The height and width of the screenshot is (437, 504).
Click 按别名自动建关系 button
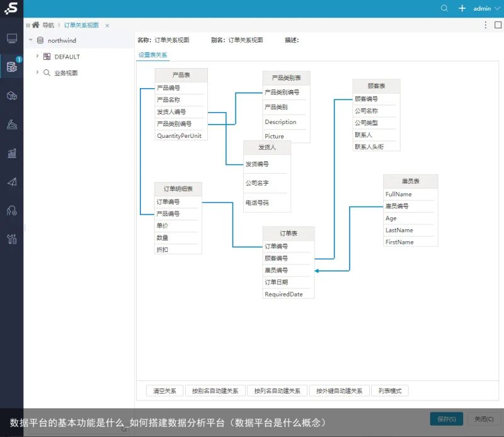[x=215, y=391]
